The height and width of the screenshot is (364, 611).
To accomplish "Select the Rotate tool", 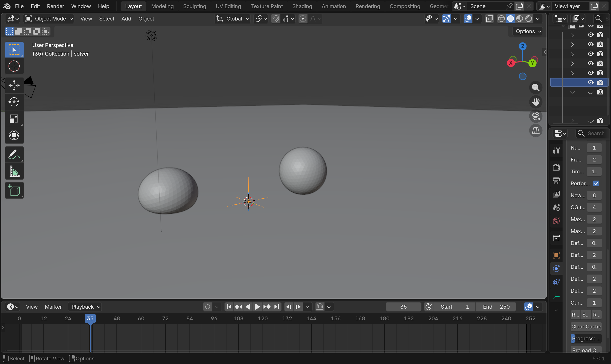I will point(14,102).
